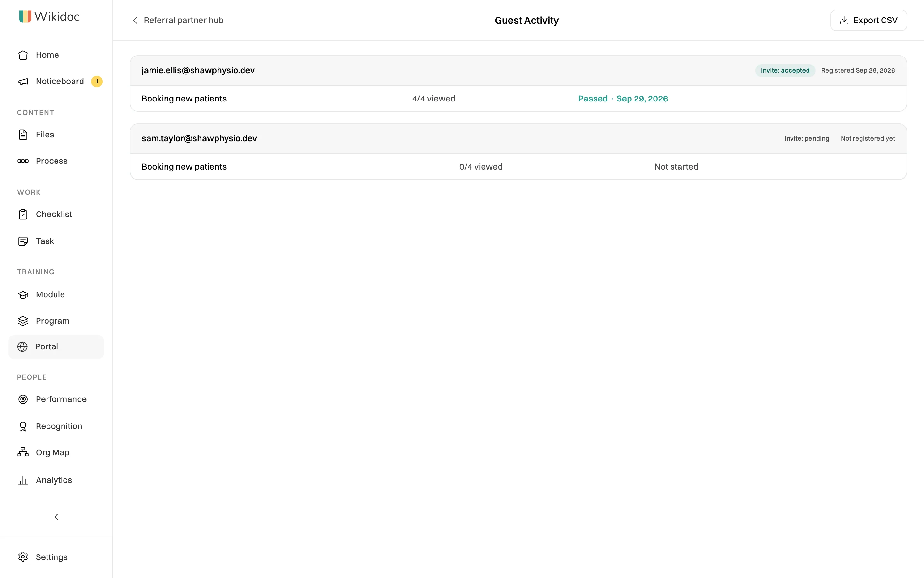Click the Not registered yet text

868,138
